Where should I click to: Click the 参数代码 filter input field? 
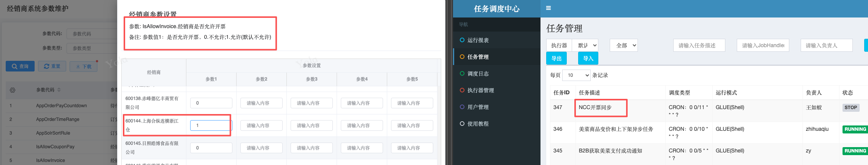click(92, 34)
